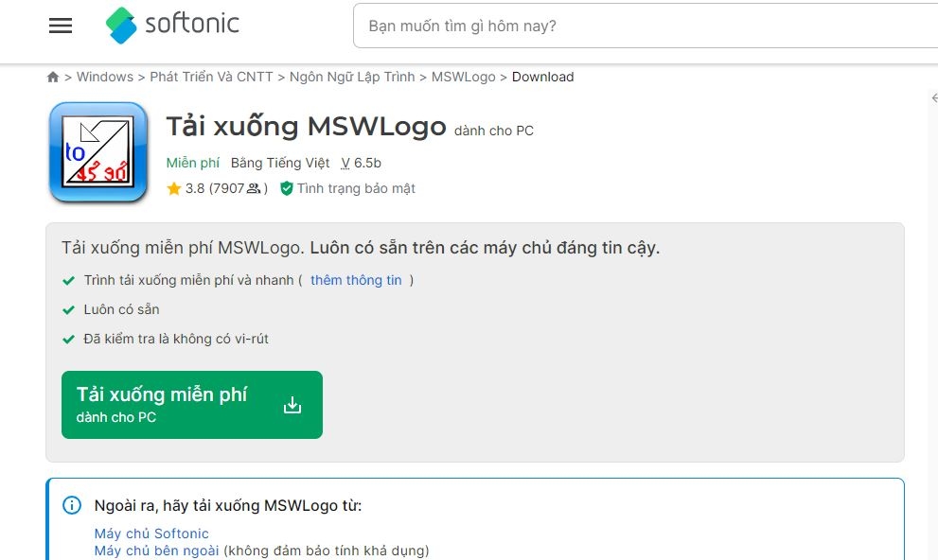Image resolution: width=938 pixels, height=560 pixels.
Task: Click the info circle beside 'Ngoài ra, hãy tải xuống'
Action: tap(71, 505)
